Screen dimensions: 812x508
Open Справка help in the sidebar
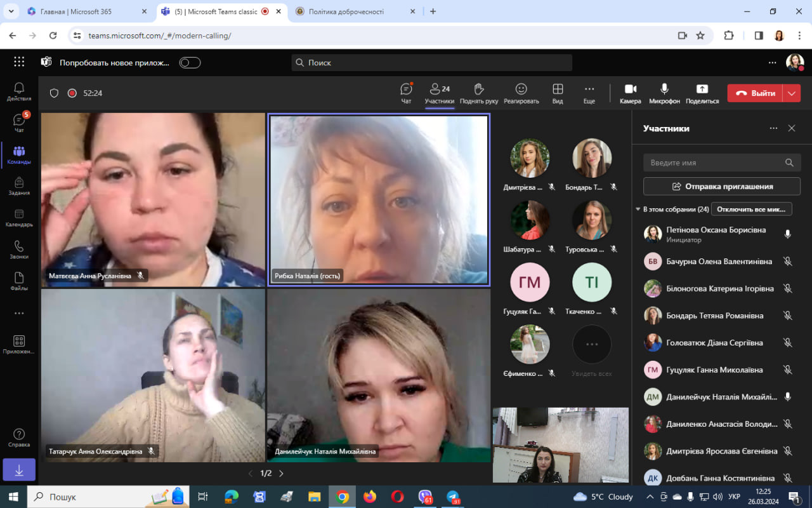pos(19,438)
